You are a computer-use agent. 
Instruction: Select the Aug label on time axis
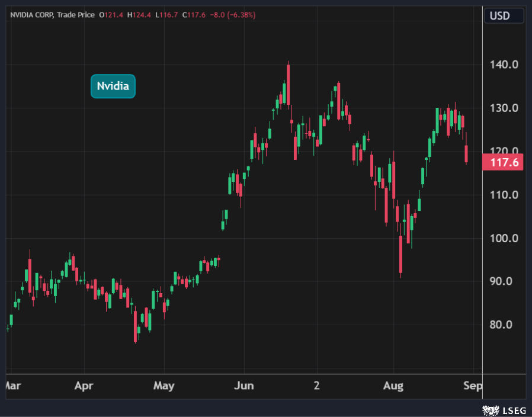pos(393,386)
